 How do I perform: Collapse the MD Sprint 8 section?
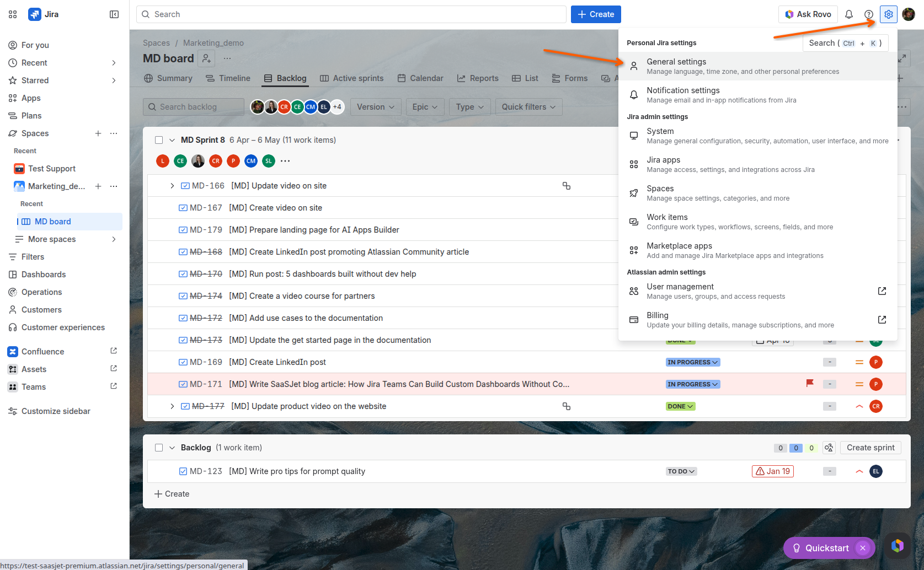tap(172, 140)
